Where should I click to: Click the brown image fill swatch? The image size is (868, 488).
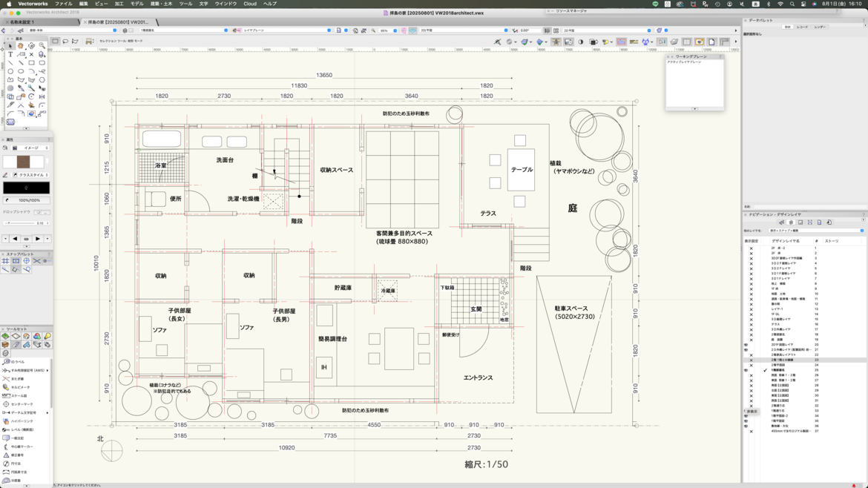tap(24, 162)
